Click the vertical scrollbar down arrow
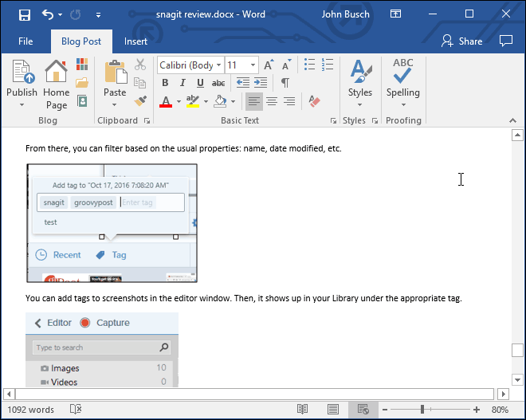This screenshot has width=526, height=420. point(517,379)
